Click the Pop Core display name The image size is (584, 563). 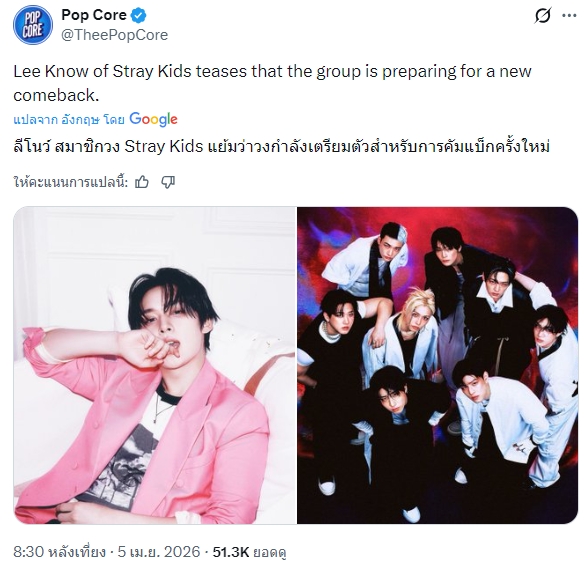point(94,15)
